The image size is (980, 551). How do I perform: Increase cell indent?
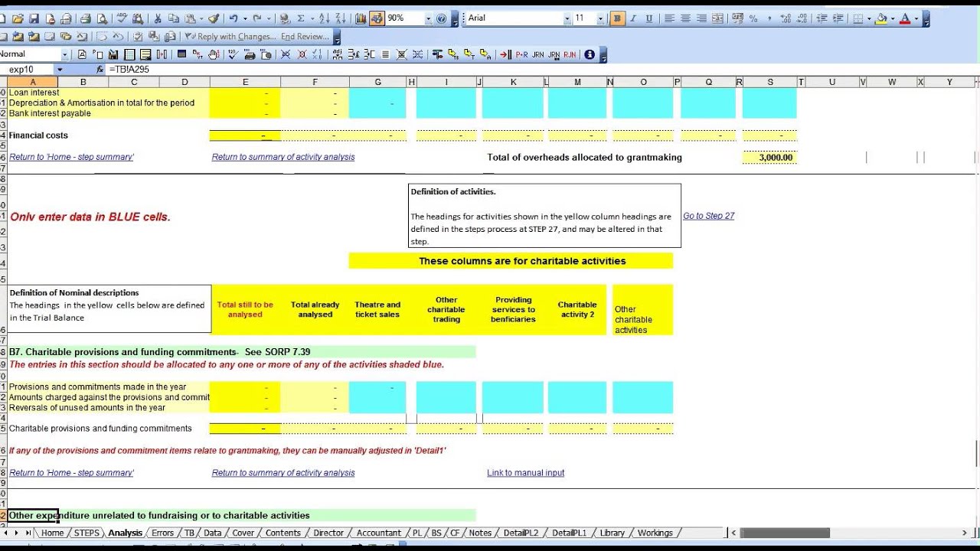click(x=838, y=18)
